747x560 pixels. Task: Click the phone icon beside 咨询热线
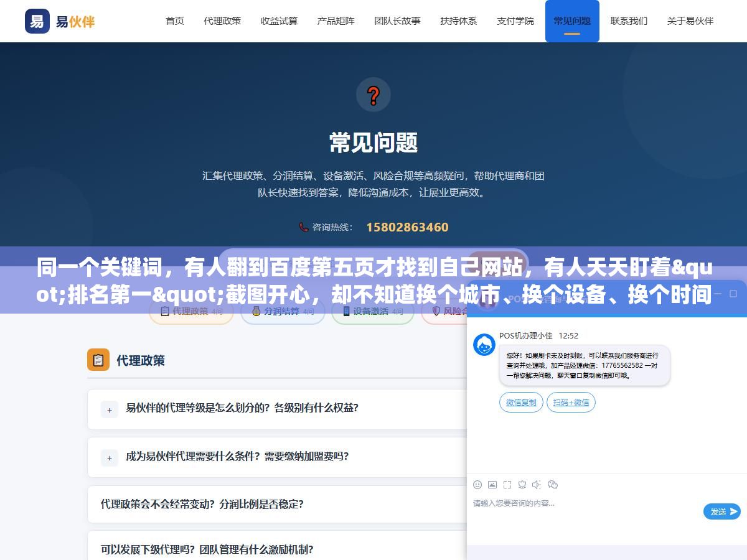pos(304,227)
